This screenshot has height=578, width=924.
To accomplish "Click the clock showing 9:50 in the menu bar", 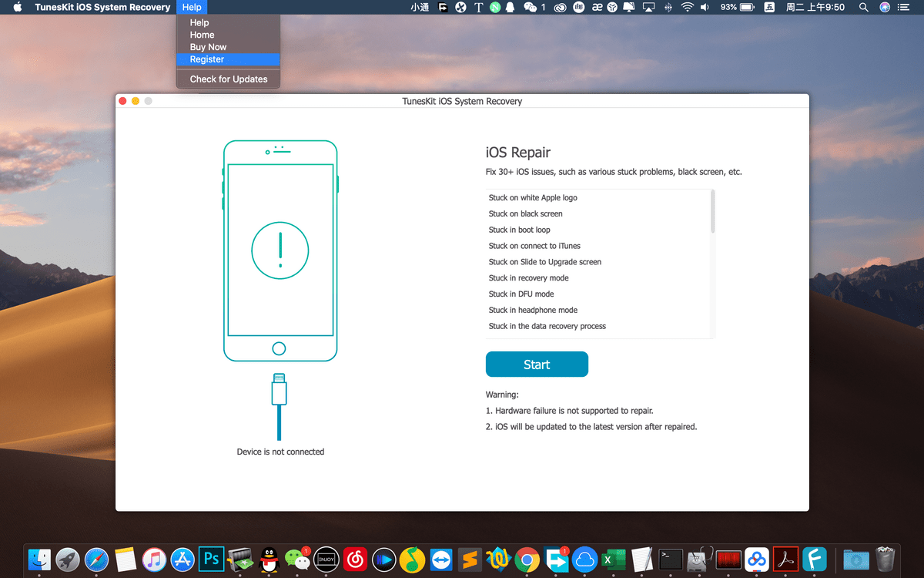I will (815, 8).
